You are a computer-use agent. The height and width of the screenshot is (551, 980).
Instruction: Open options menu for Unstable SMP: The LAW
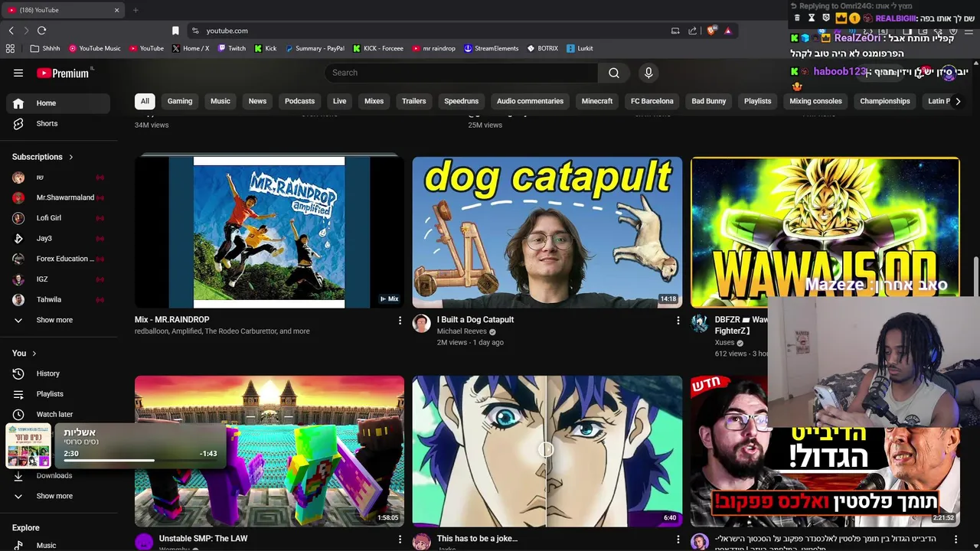pos(400,540)
